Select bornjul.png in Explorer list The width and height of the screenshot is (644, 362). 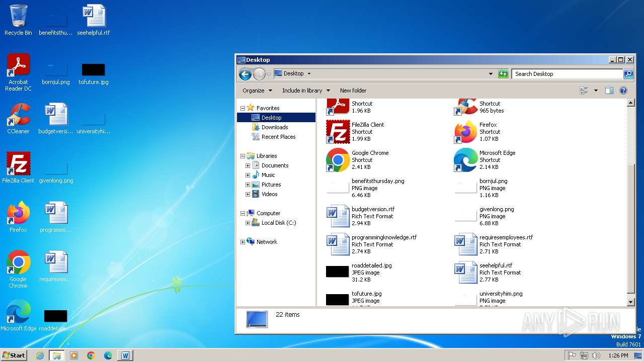(480, 188)
